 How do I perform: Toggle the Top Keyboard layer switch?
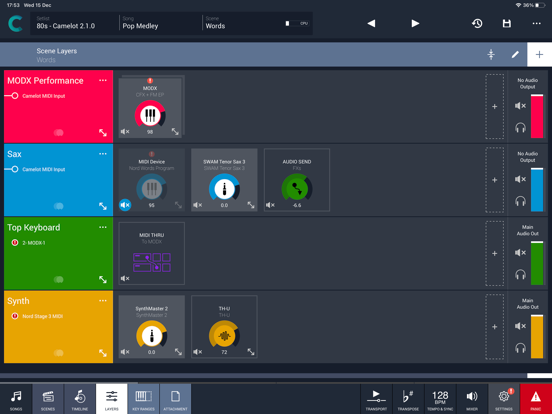click(x=58, y=280)
